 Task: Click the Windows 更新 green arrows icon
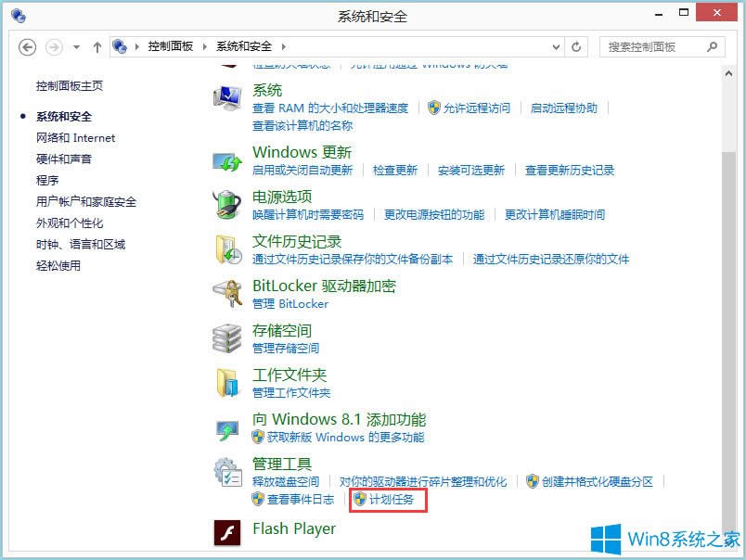click(x=227, y=159)
